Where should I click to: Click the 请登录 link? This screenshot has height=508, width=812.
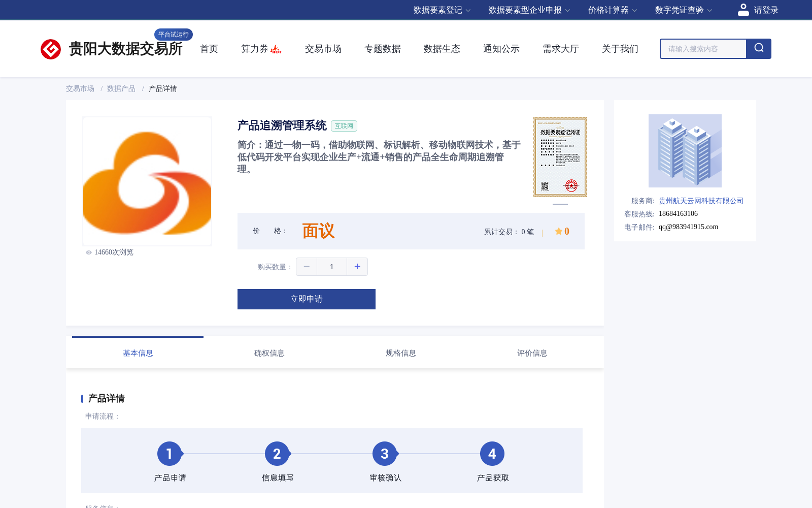[766, 10]
